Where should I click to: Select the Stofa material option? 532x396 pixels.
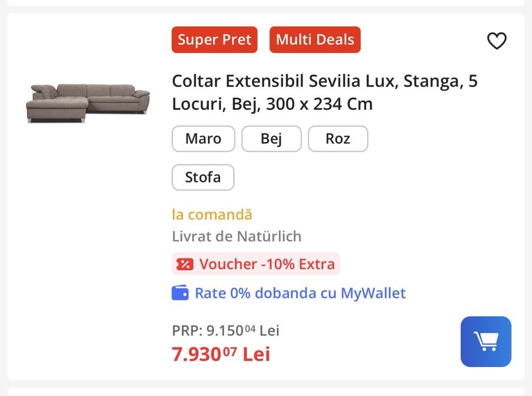(x=202, y=177)
